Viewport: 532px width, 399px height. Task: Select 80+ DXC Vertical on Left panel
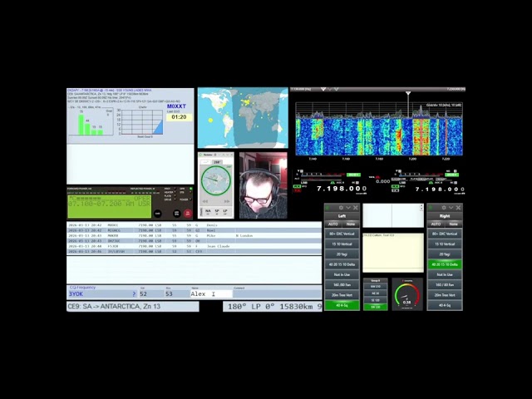coord(342,234)
